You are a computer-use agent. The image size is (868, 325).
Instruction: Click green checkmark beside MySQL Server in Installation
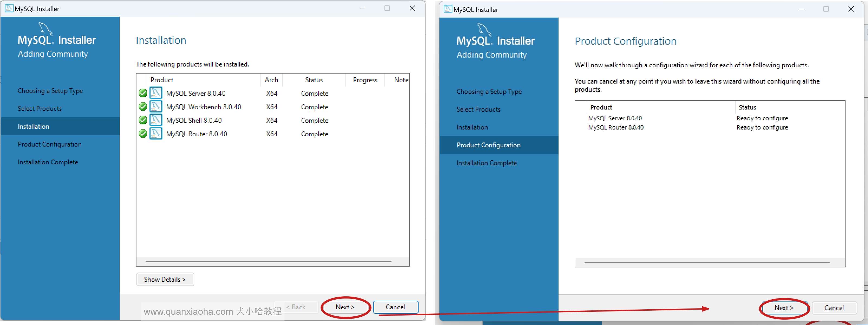pos(143,93)
